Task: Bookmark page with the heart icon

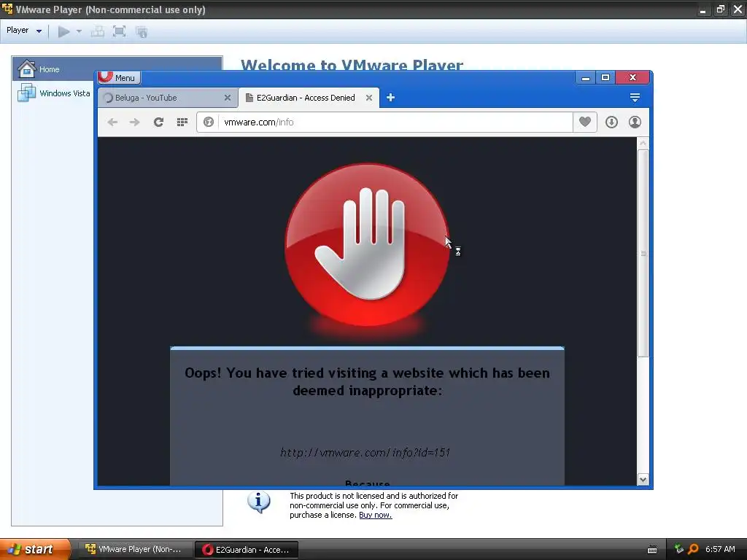Action: pos(585,122)
